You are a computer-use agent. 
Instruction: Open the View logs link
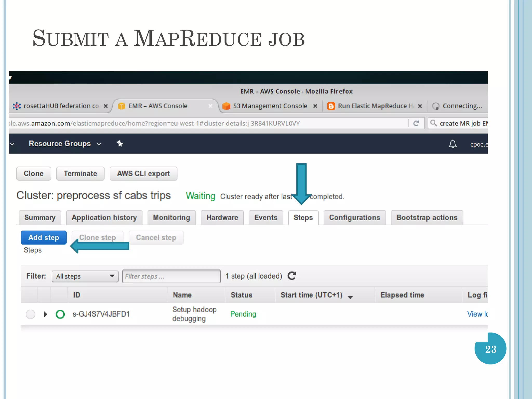point(477,314)
